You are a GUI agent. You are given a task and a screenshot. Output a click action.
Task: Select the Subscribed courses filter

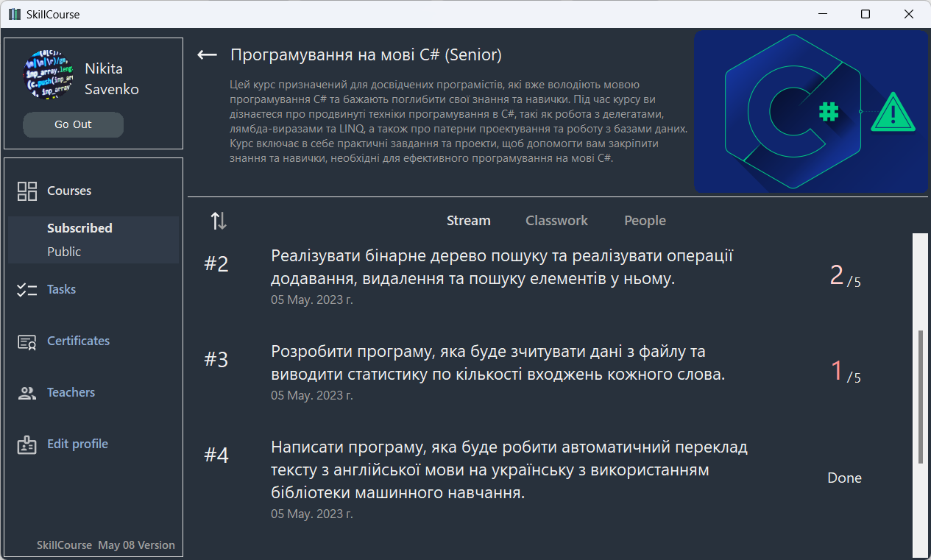79,228
